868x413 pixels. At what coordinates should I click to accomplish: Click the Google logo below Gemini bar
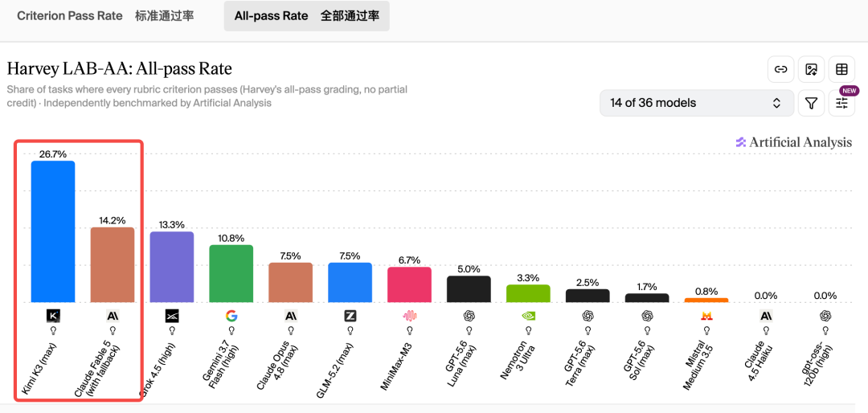pos(231,316)
